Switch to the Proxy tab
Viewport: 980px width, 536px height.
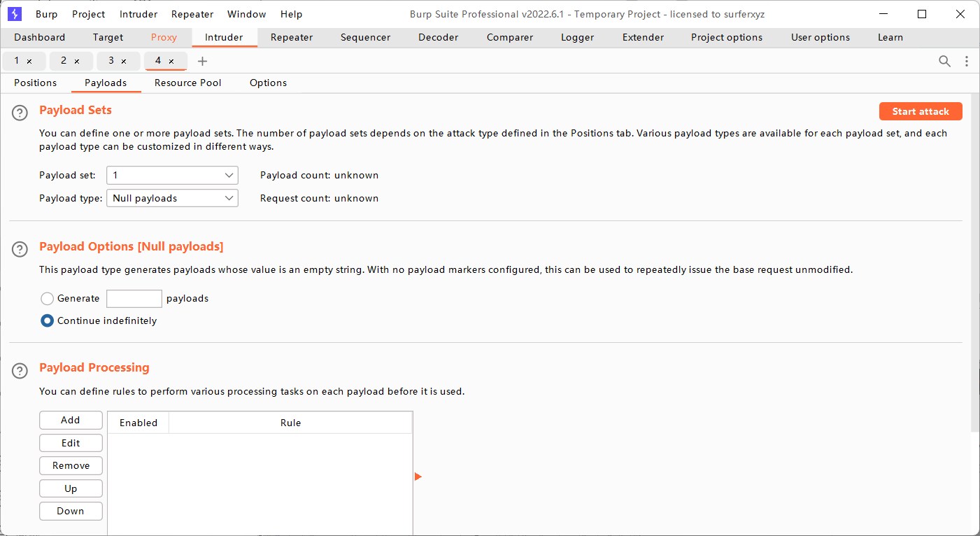pos(164,38)
